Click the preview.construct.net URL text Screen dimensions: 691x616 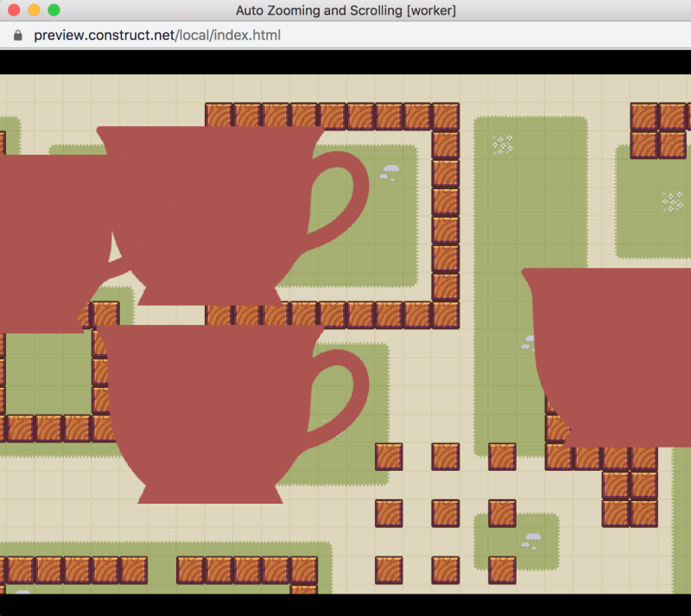click(157, 35)
